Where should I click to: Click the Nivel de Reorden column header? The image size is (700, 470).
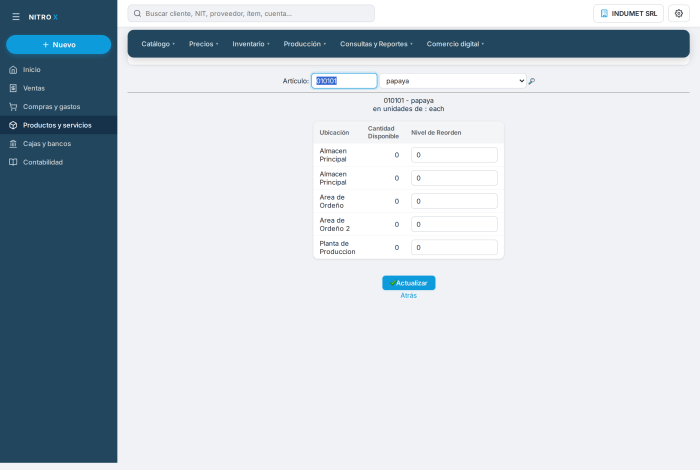(x=436, y=133)
